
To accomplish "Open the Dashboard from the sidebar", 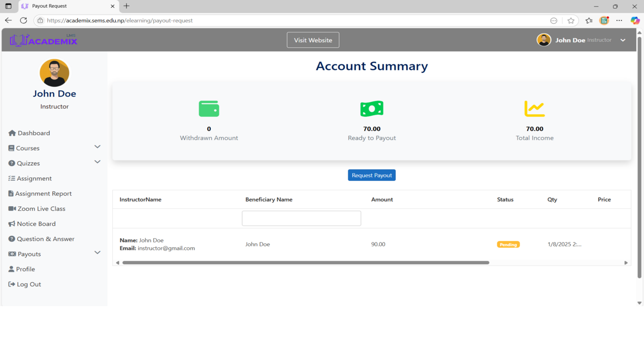I will coord(33,133).
